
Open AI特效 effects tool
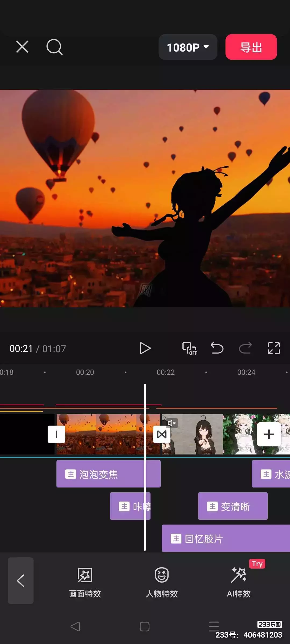[x=239, y=583]
